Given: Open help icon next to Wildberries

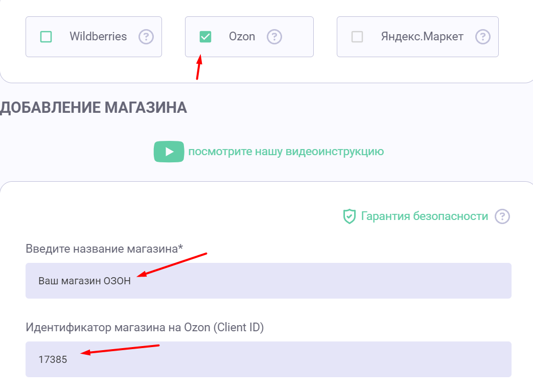Looking at the screenshot, I should (146, 37).
